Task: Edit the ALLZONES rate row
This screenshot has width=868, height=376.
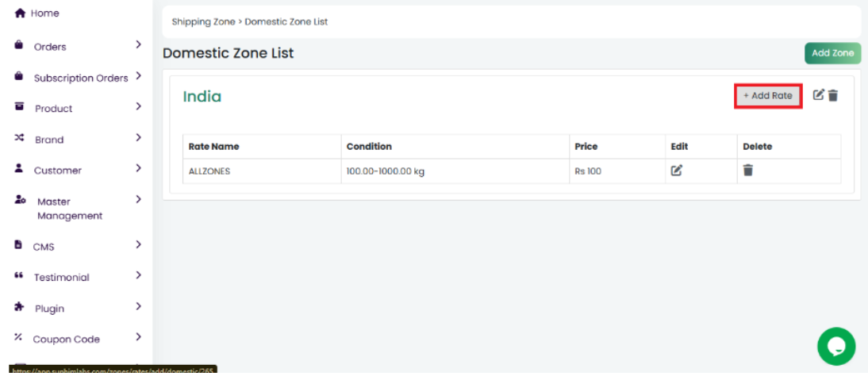Action: pyautogui.click(x=677, y=170)
